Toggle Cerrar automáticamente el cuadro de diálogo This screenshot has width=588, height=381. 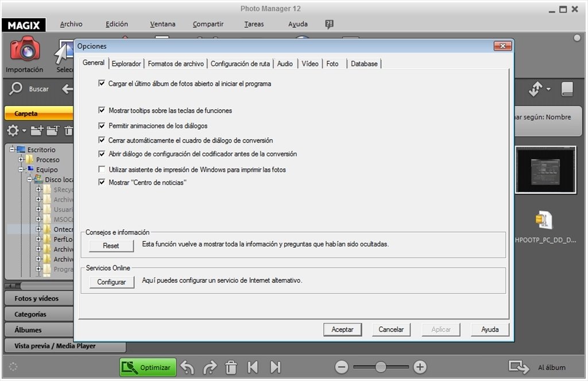[102, 140]
